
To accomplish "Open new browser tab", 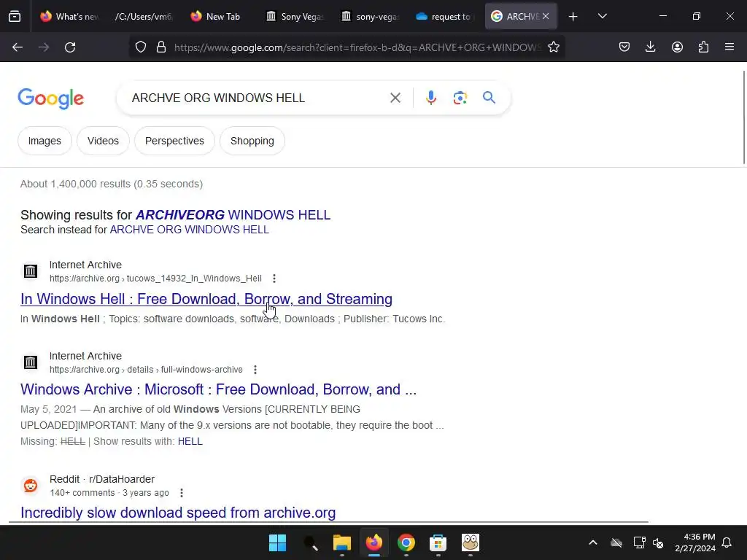I will point(573,17).
